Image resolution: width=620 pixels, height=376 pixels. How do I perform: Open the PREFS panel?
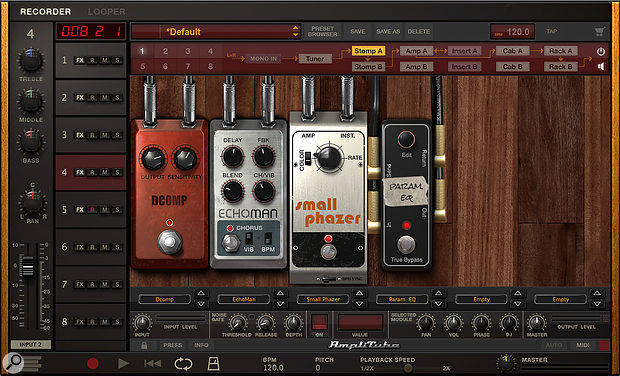click(173, 345)
